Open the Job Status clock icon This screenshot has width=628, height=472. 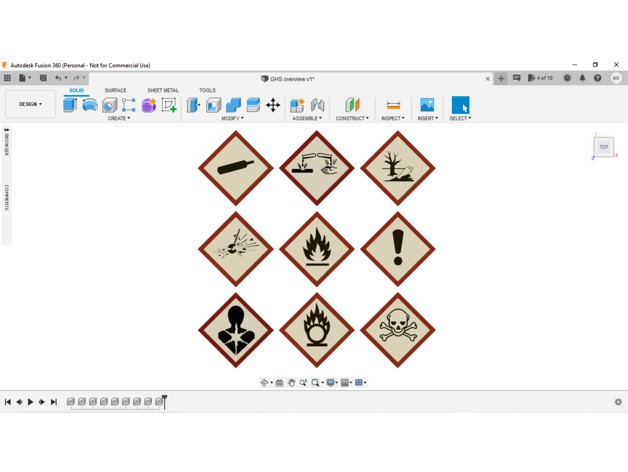click(x=567, y=78)
